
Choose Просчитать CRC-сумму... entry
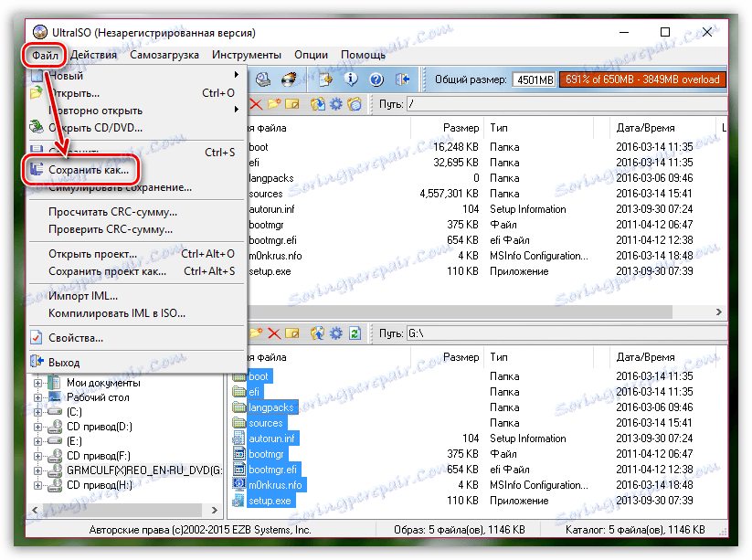coord(136,212)
